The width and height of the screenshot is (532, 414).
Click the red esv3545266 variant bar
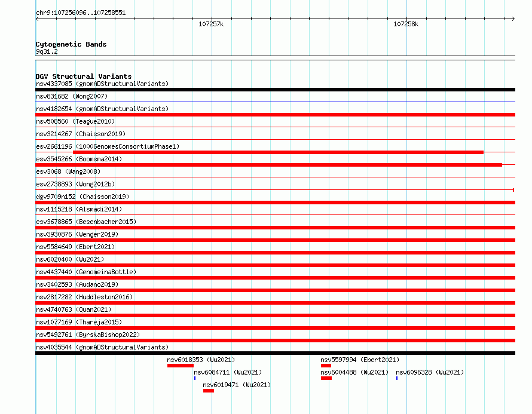tap(269, 165)
